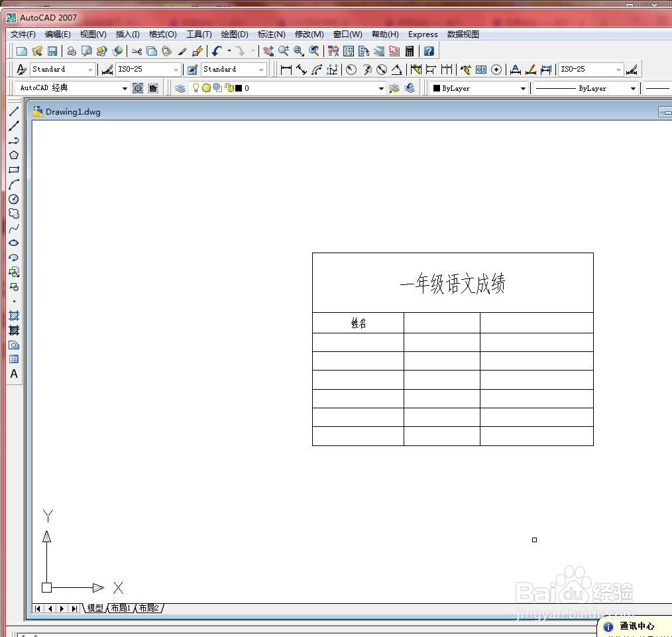Screen dimensions: 672x637
Task: Click the 姓名 table cell
Action: click(359, 323)
